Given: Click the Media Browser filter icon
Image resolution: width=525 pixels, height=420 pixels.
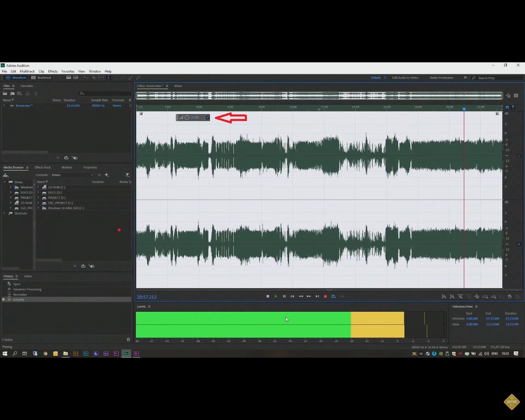Looking at the screenshot, I should [x=127, y=175].
